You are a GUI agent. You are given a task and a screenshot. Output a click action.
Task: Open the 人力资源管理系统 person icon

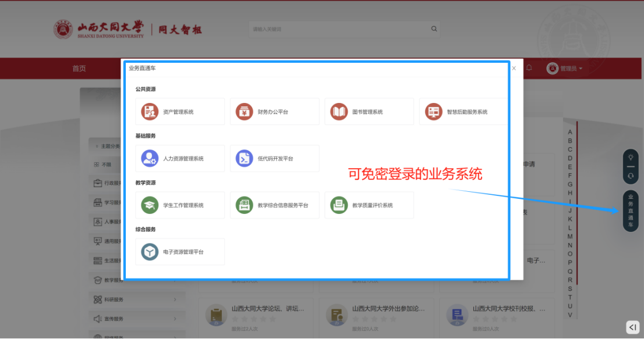150,158
